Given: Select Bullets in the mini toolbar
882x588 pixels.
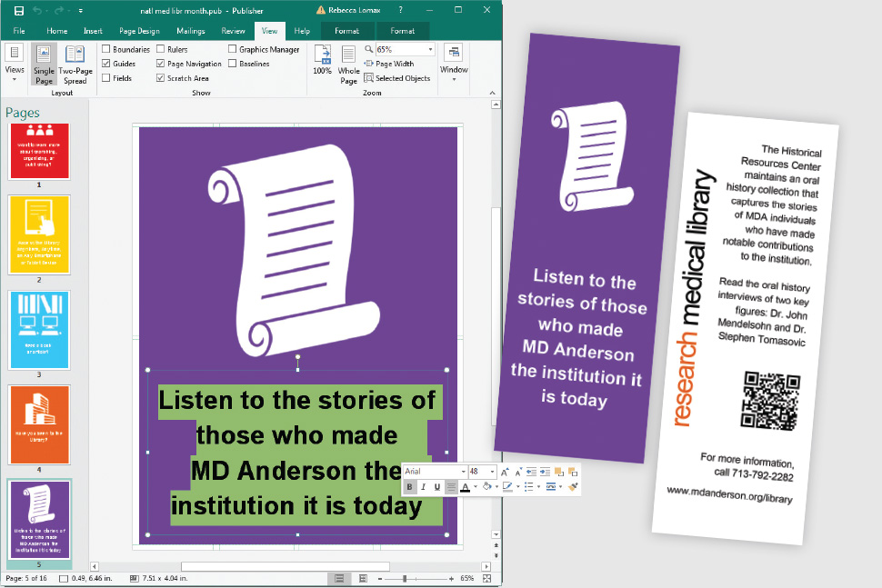Looking at the screenshot, I should pyautogui.click(x=528, y=486).
